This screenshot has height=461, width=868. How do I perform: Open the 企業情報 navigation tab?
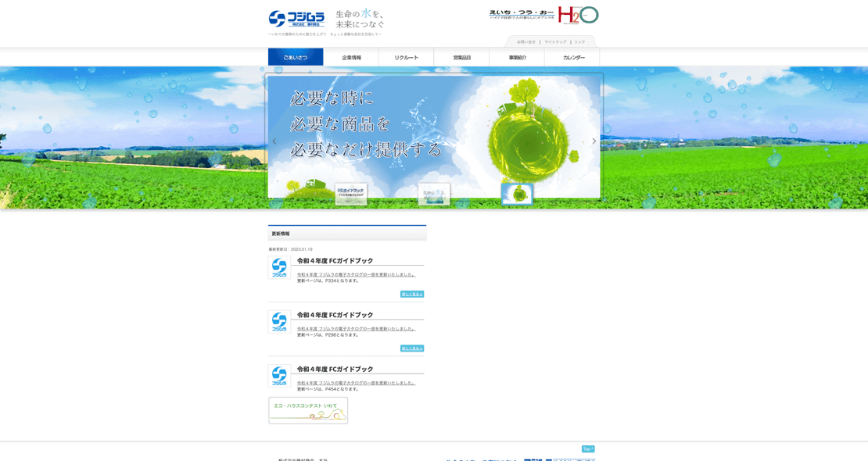351,57
